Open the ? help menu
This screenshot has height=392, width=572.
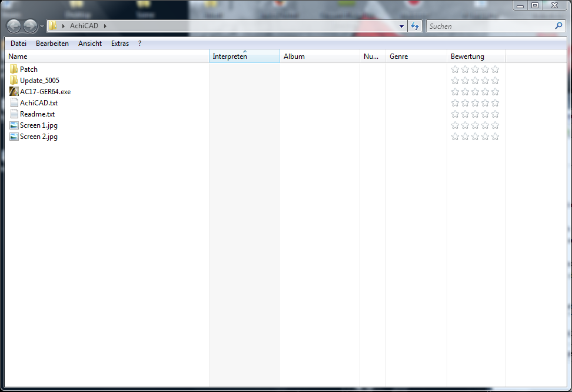click(x=139, y=44)
